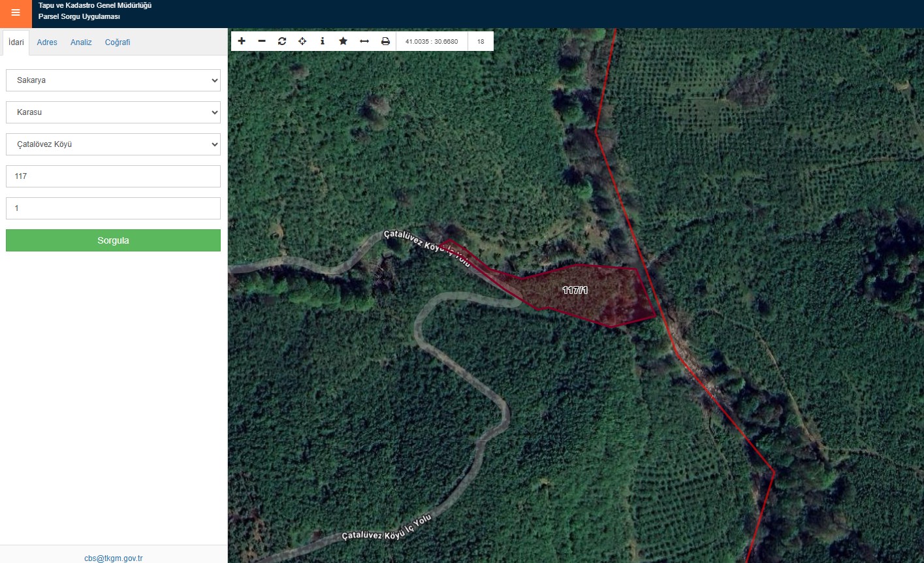Image resolution: width=924 pixels, height=563 pixels.
Task: Click the block number field containing 117
Action: (113, 176)
